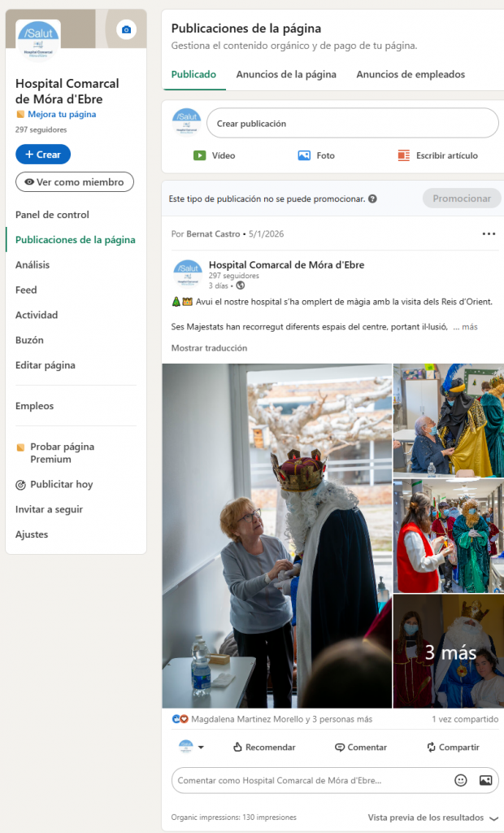Click the Crear publicación input field

(x=353, y=124)
